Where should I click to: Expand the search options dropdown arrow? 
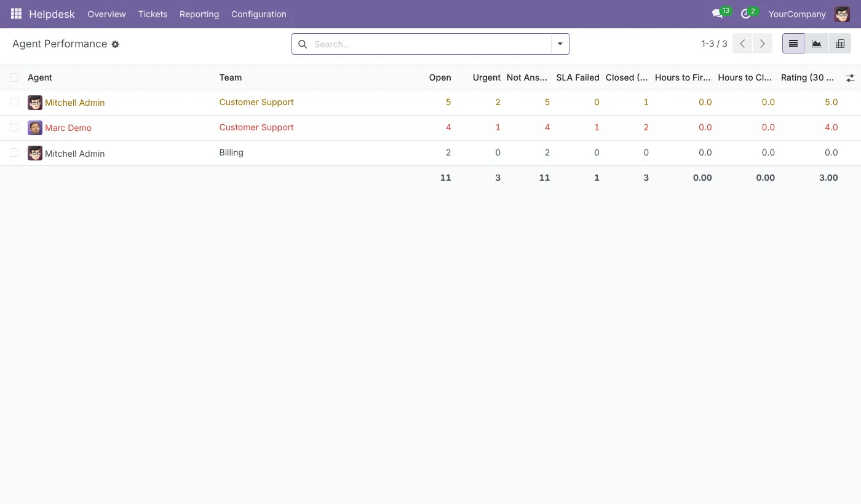tap(560, 44)
